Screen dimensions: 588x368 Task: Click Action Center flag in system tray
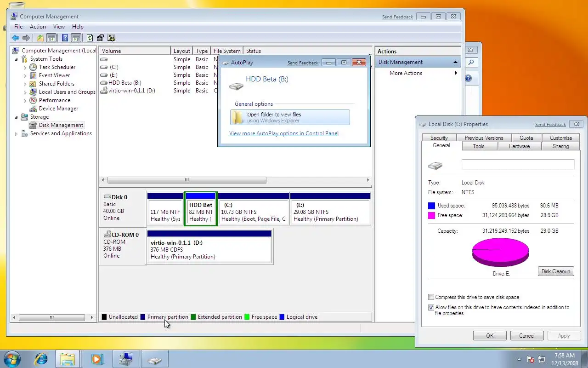point(531,359)
